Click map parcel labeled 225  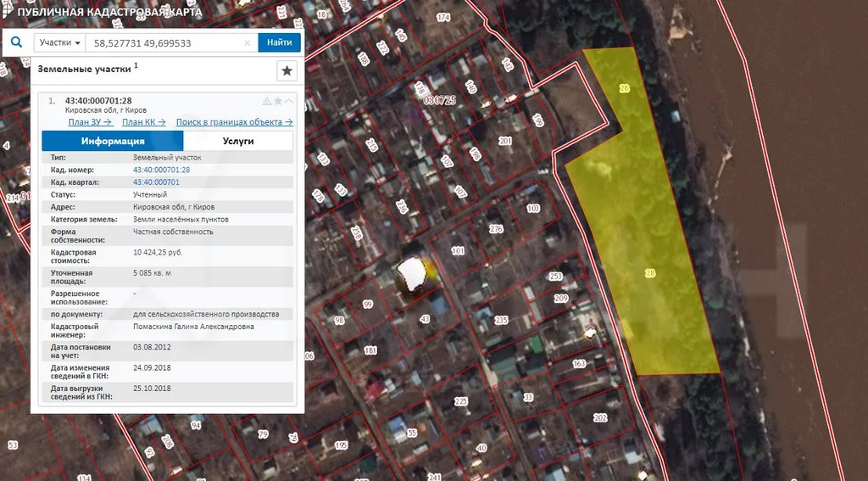pyautogui.click(x=460, y=402)
